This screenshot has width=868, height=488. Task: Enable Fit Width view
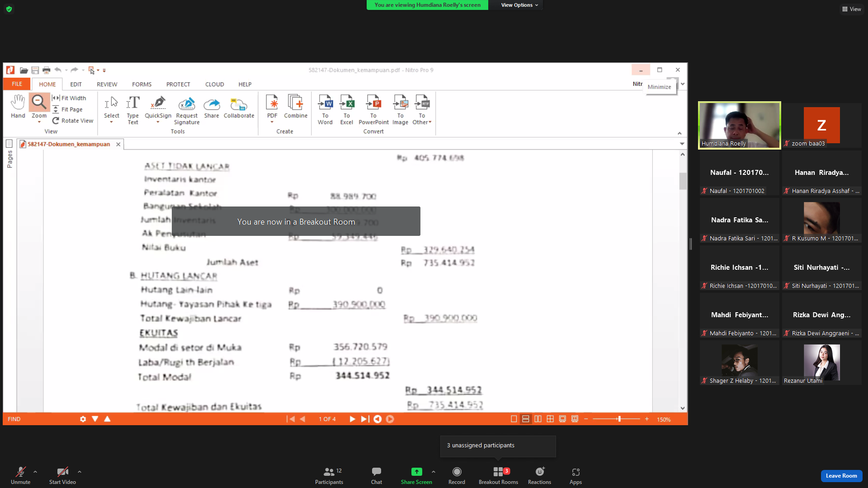[69, 98]
